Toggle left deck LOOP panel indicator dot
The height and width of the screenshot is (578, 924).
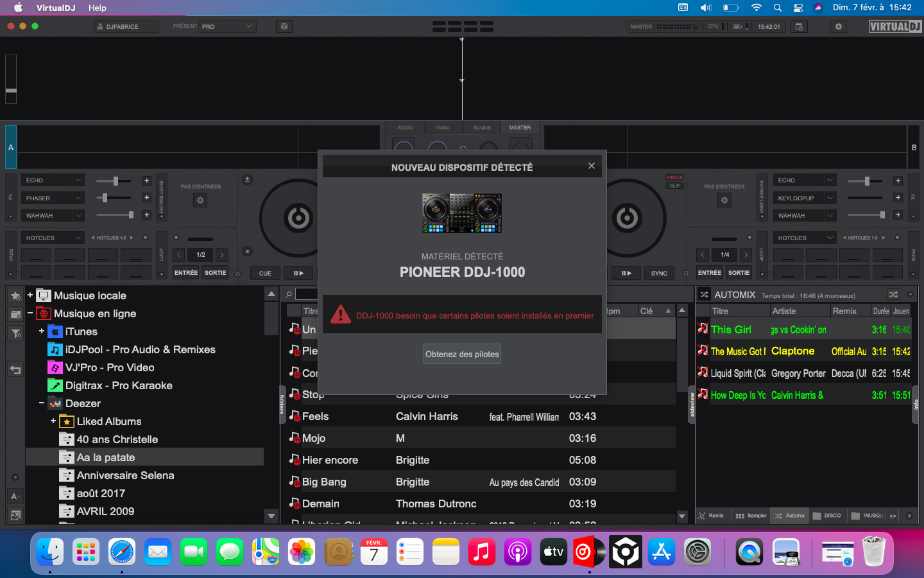coord(162,274)
